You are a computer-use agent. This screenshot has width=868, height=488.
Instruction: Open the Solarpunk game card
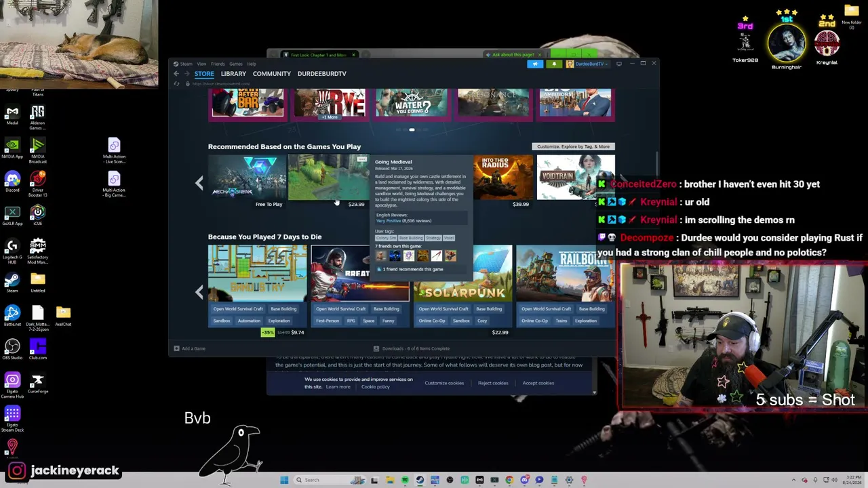(462, 291)
